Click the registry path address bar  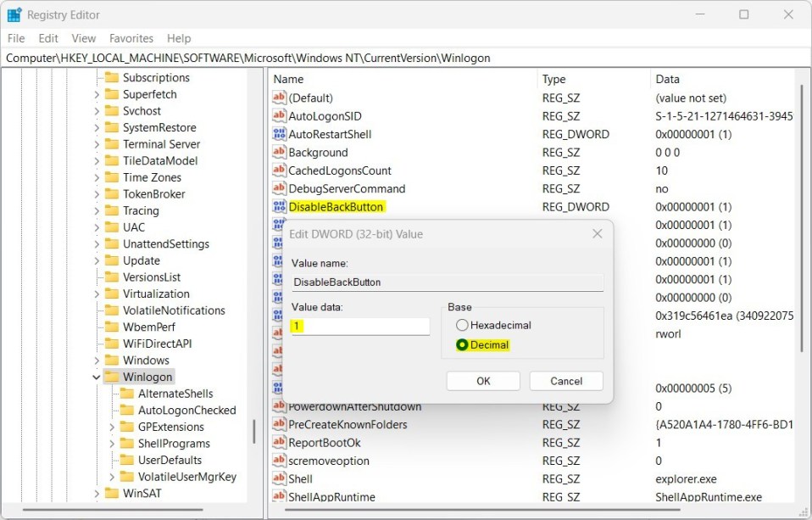tap(406, 58)
